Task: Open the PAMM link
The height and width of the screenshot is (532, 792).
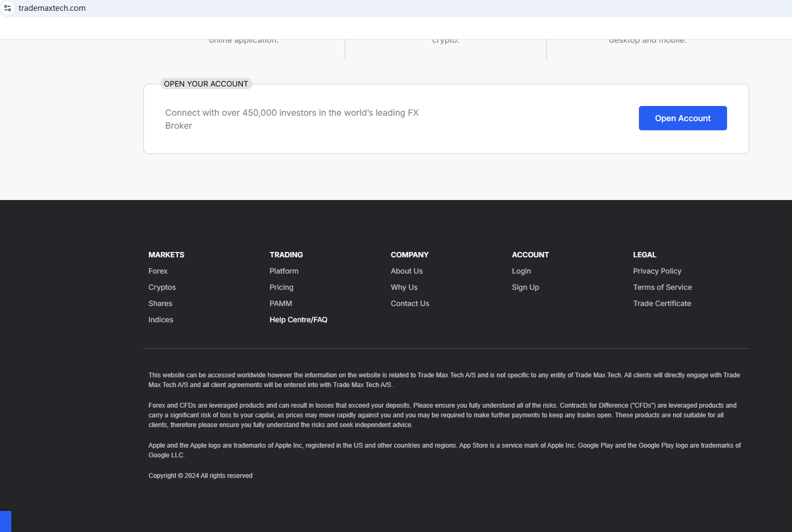Action: 280,303
